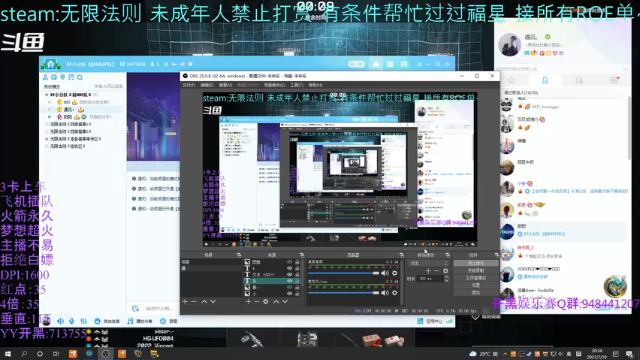Viewport: 640px width, 360px height.
Task: Pop out the Audio Mixer dock icon
Action: pos(402,255)
